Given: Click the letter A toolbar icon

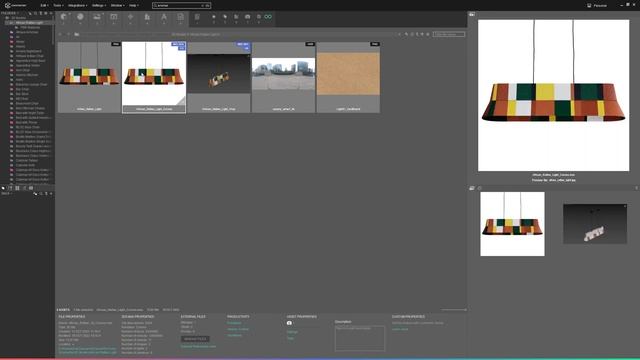Looking at the screenshot, I should (164, 17).
